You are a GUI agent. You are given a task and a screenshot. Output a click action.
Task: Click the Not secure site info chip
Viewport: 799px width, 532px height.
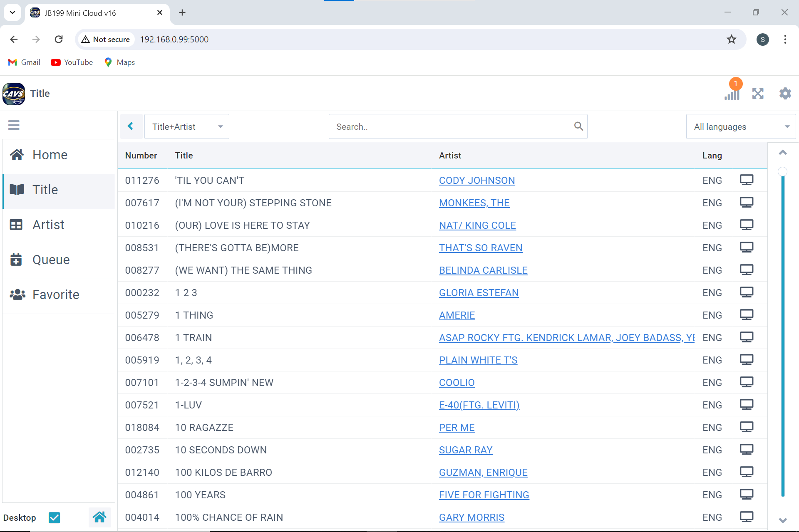[x=106, y=40]
